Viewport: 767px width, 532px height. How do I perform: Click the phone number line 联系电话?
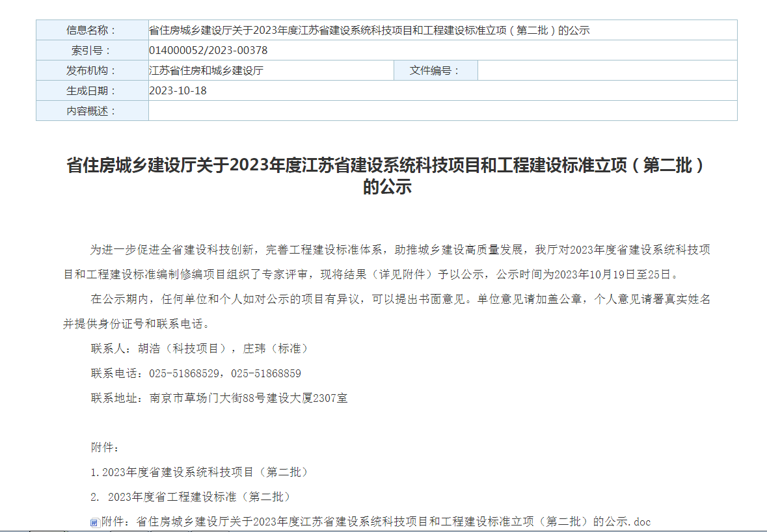[x=196, y=373]
